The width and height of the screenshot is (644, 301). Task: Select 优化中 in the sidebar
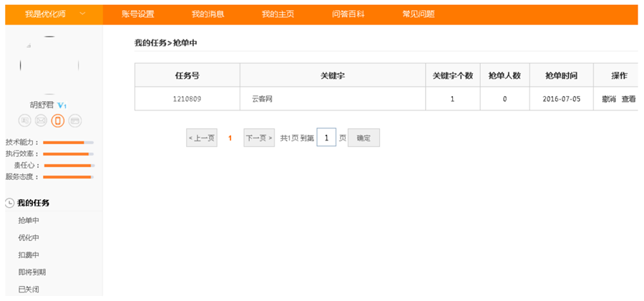tap(29, 237)
